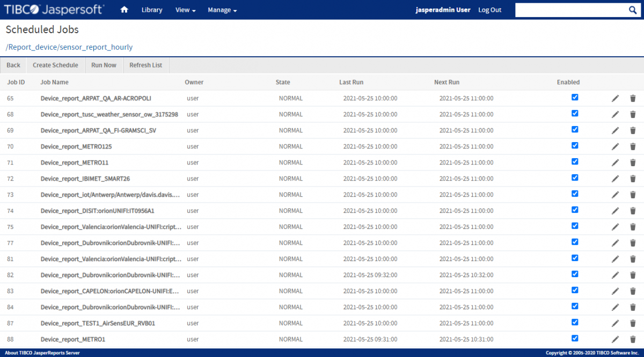This screenshot has height=357, width=644.
Task: Edit the Device_report_TEST1_AirSensEUR_RVB01 job
Action: pyautogui.click(x=615, y=323)
